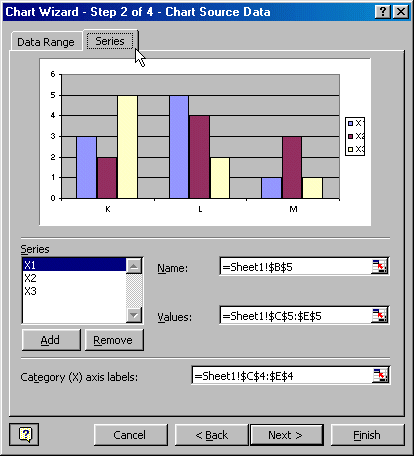Screen dimensions: 414x456
Task: Click into the Category (X) axis labels field
Action: (282, 376)
